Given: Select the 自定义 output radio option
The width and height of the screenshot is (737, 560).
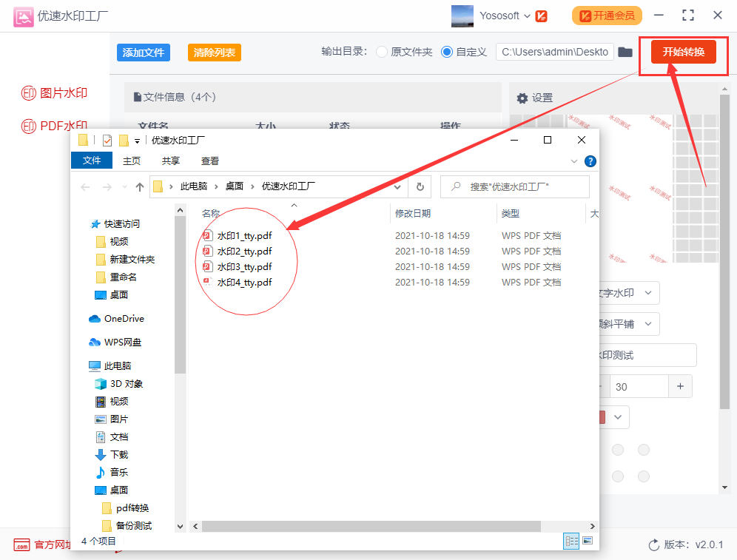Looking at the screenshot, I should click(446, 52).
